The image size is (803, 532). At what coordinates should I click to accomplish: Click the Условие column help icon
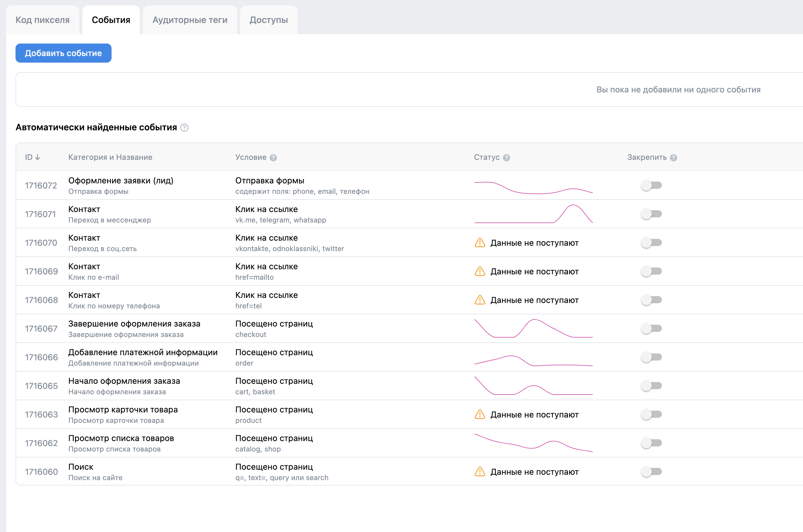coord(273,158)
